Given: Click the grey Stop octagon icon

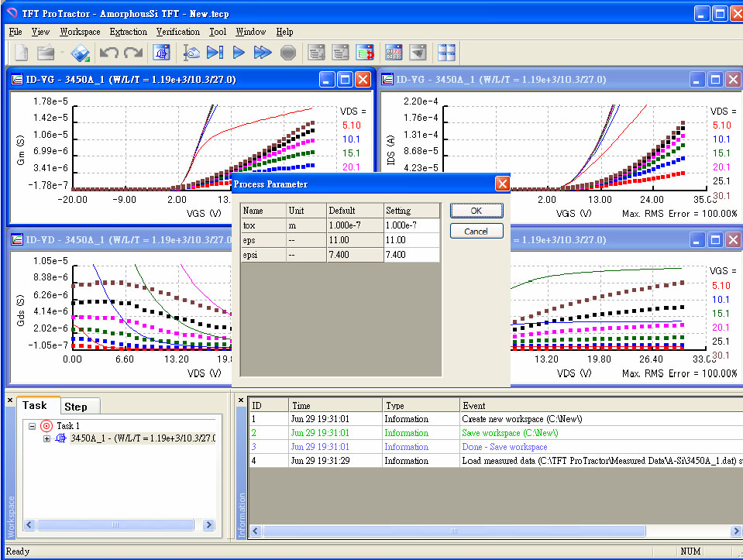Looking at the screenshot, I should point(287,53).
